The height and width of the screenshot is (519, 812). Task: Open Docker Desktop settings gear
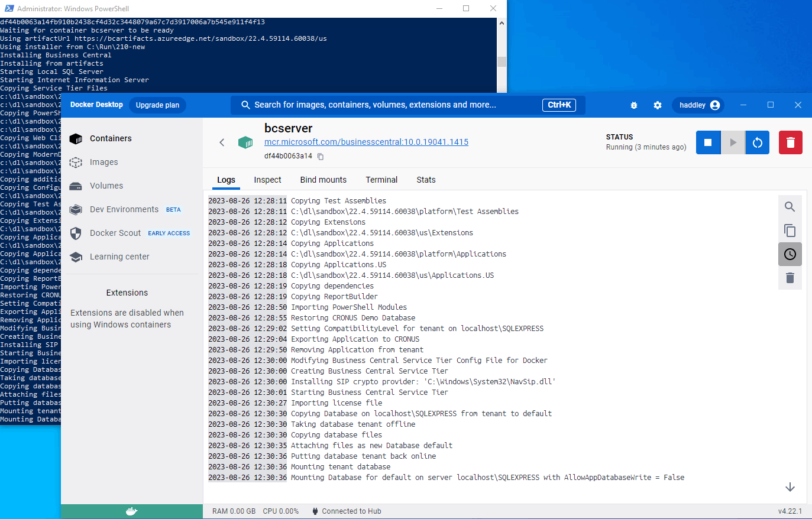(658, 105)
